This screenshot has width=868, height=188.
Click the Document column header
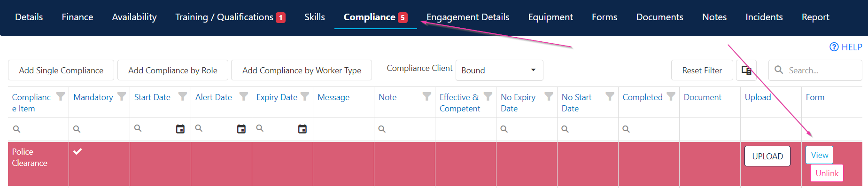pos(702,97)
